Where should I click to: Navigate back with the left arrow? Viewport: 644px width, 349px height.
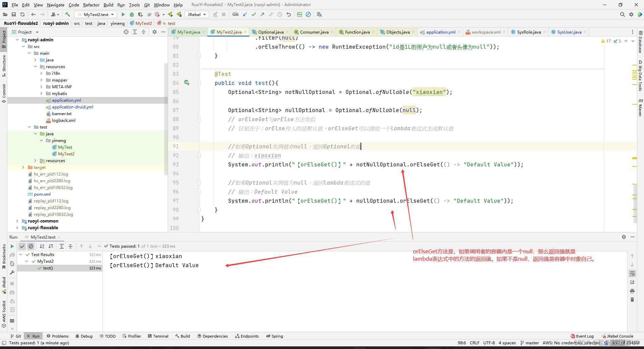(x=33, y=14)
